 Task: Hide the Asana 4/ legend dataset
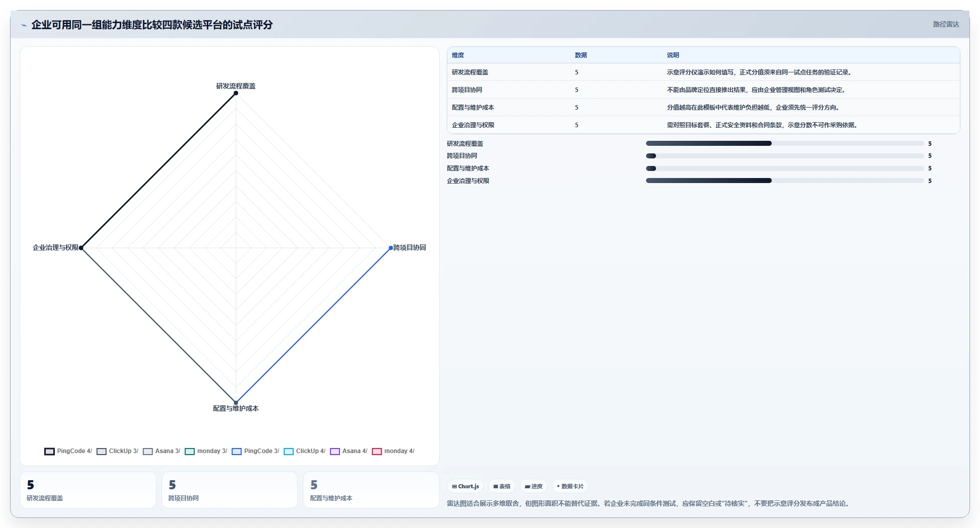349,451
